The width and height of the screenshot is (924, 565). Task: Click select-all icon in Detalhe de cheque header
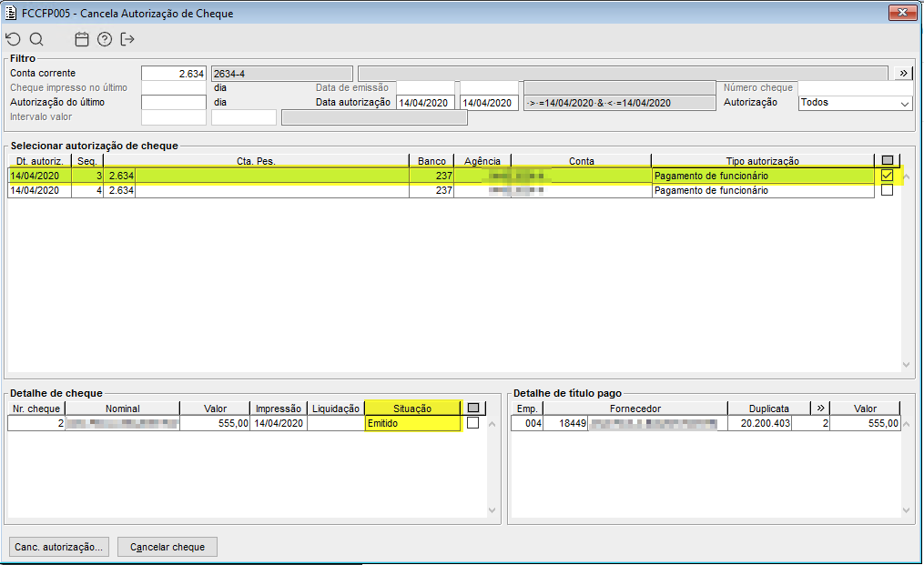tap(473, 408)
